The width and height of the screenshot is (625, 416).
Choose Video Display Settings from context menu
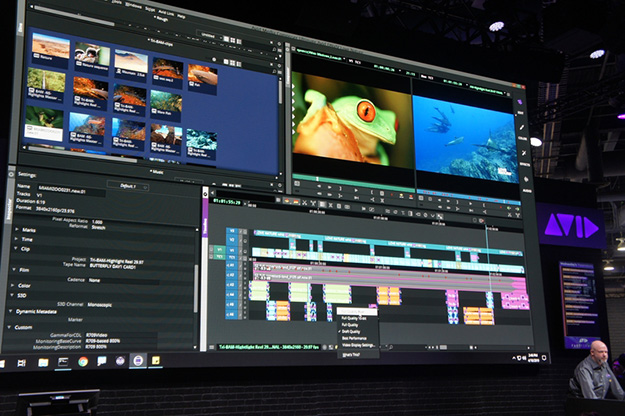point(359,344)
